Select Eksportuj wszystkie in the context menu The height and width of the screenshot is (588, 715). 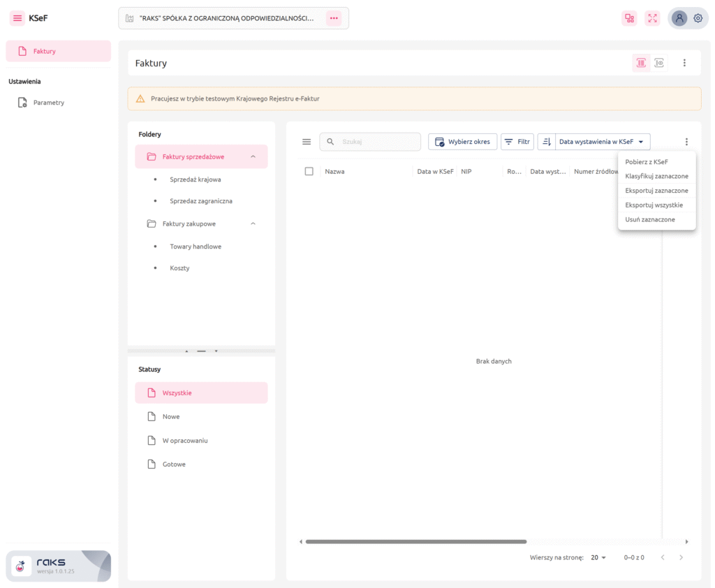pos(654,205)
